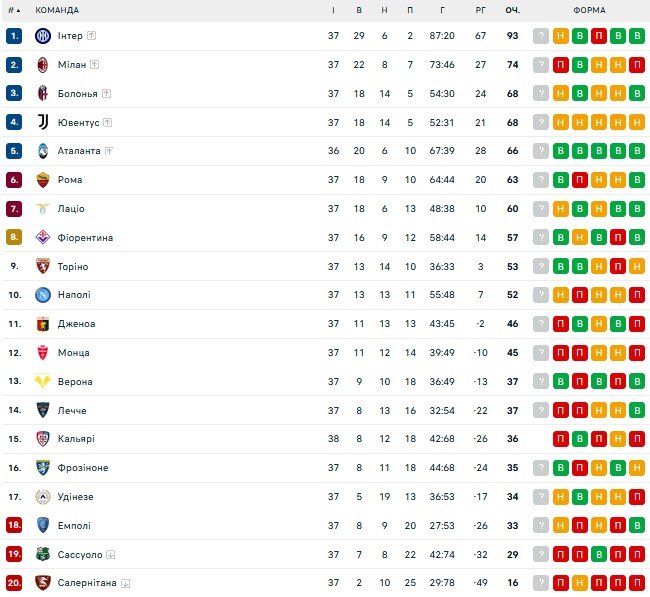650x597 pixels.
Task: Click Inter's red П loss badge
Action: point(599,36)
